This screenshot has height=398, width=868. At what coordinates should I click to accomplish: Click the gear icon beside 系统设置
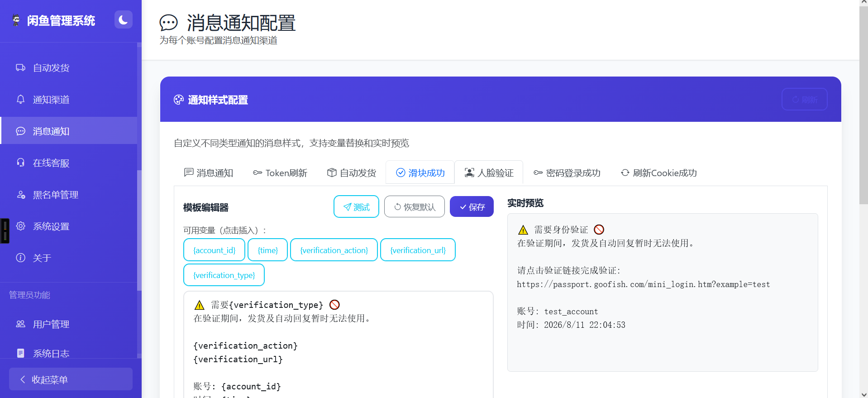coord(20,226)
